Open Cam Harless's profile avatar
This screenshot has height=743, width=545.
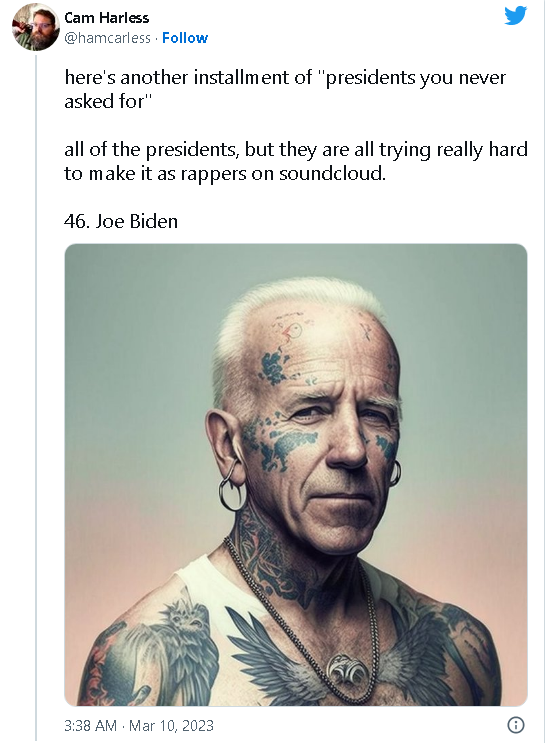point(35,27)
